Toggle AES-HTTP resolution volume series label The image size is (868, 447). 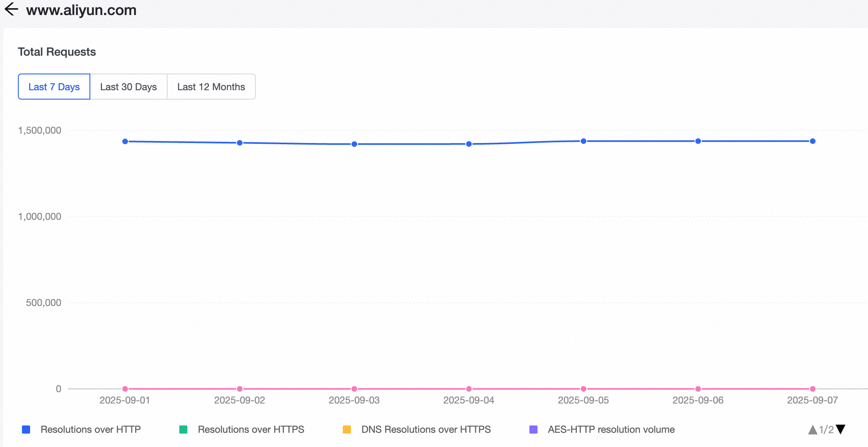[611, 430]
